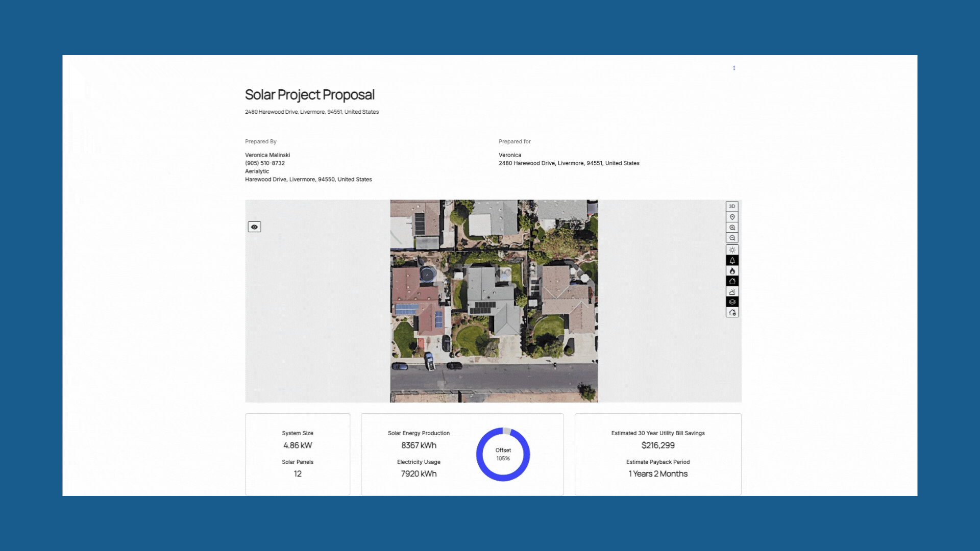Click the aerial satellite image of houses
This screenshot has height=551, width=980.
point(494,301)
